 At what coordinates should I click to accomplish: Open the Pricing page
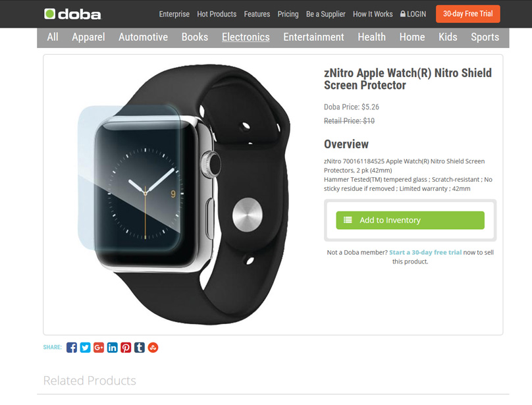(x=288, y=14)
